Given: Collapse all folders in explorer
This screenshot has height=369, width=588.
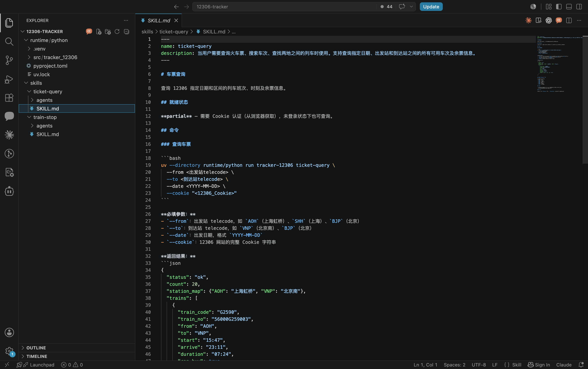Looking at the screenshot, I should point(126,31).
